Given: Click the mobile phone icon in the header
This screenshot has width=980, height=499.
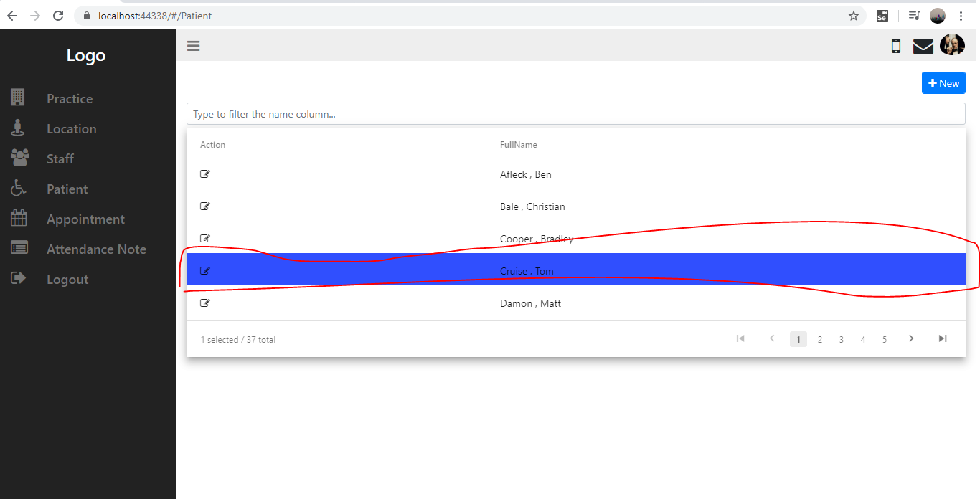Looking at the screenshot, I should pos(895,45).
